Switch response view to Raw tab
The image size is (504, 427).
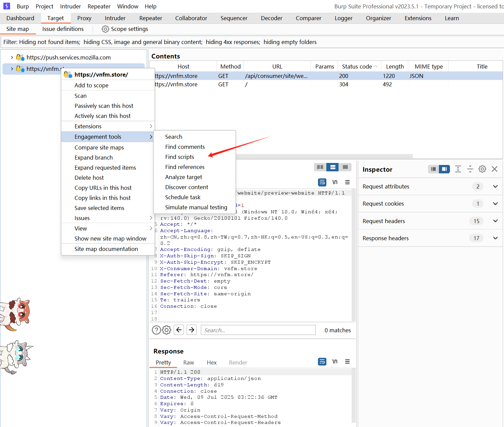(x=189, y=362)
